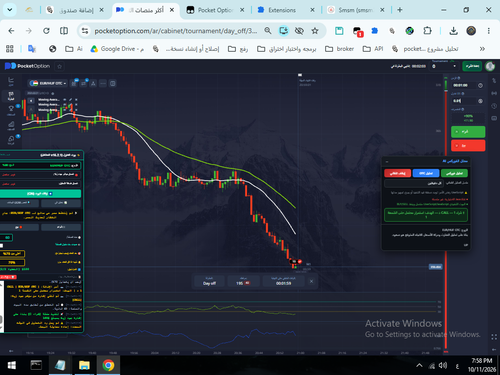Hide the first Moving Average indicator
The image size is (500, 375).
[x=65, y=100]
